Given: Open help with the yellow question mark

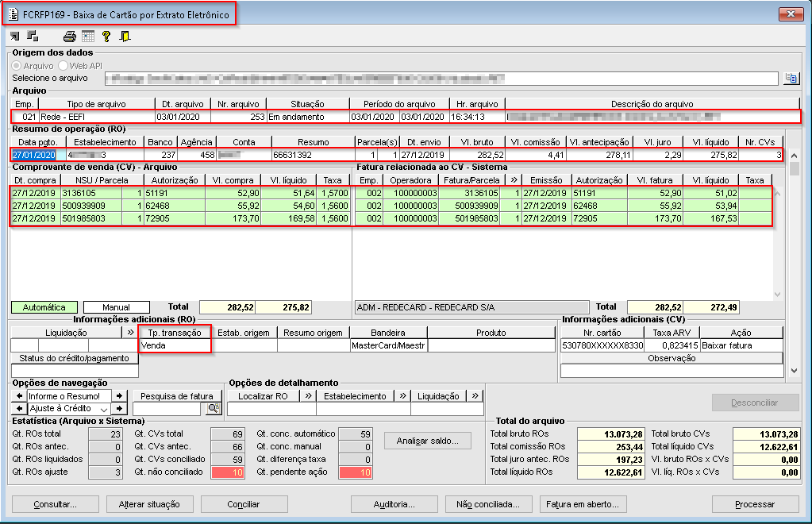Looking at the screenshot, I should point(106,37).
